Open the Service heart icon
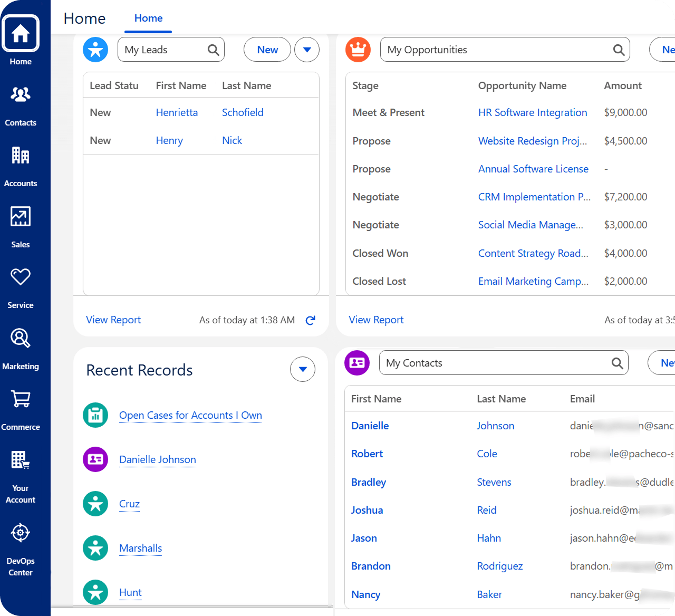 21,277
